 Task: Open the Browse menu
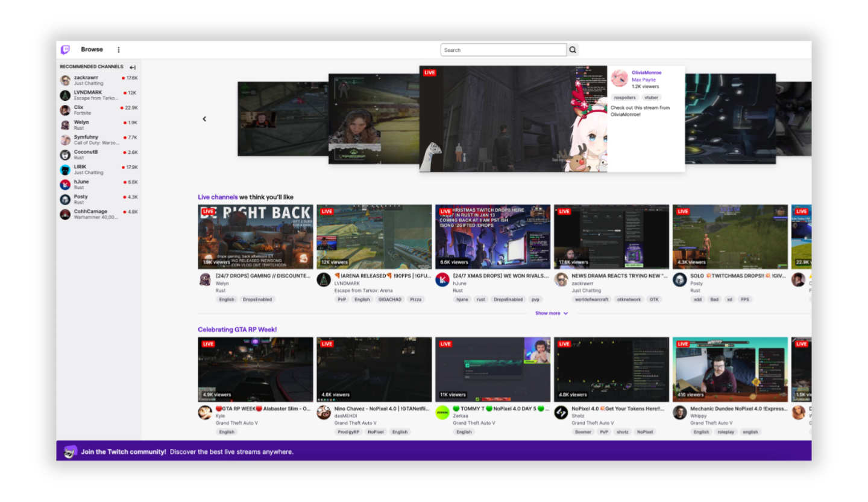click(x=92, y=49)
